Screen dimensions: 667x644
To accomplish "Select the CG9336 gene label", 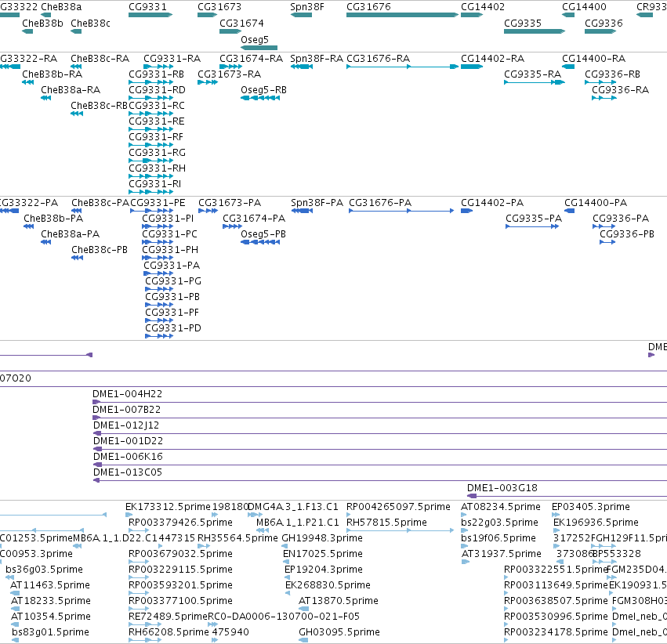I will [x=604, y=24].
